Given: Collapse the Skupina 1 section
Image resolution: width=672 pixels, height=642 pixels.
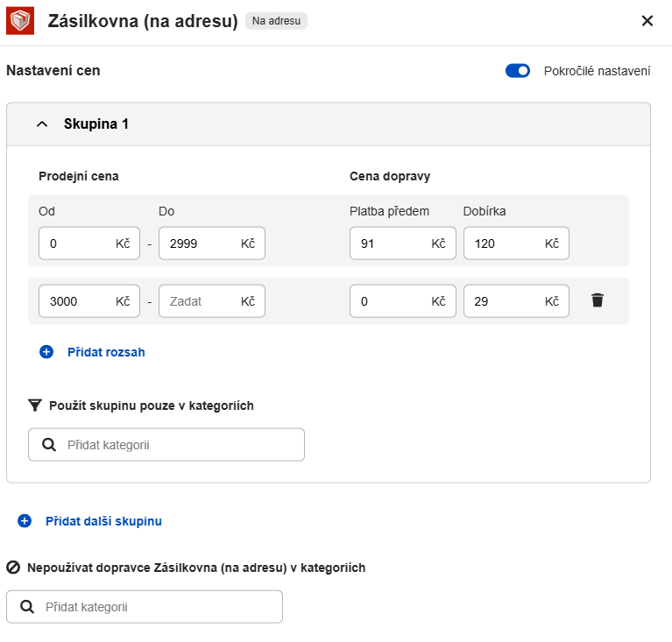Looking at the screenshot, I should coord(42,124).
